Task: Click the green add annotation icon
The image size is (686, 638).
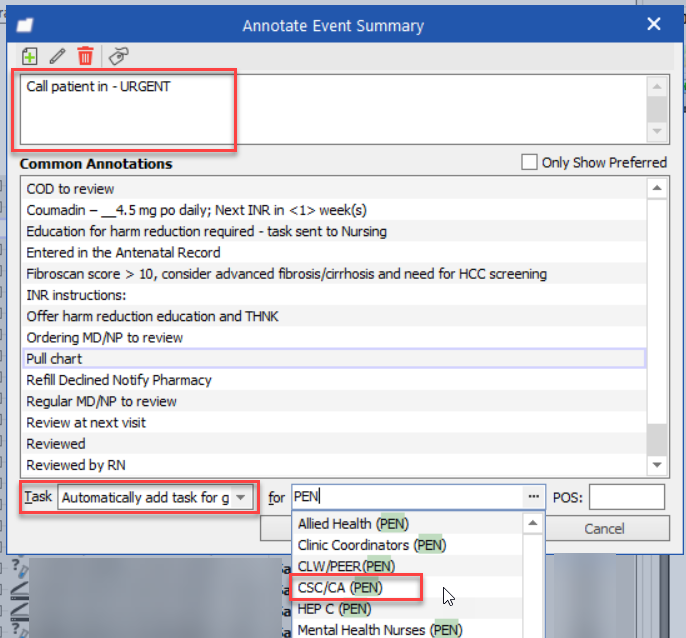Action: (29, 56)
